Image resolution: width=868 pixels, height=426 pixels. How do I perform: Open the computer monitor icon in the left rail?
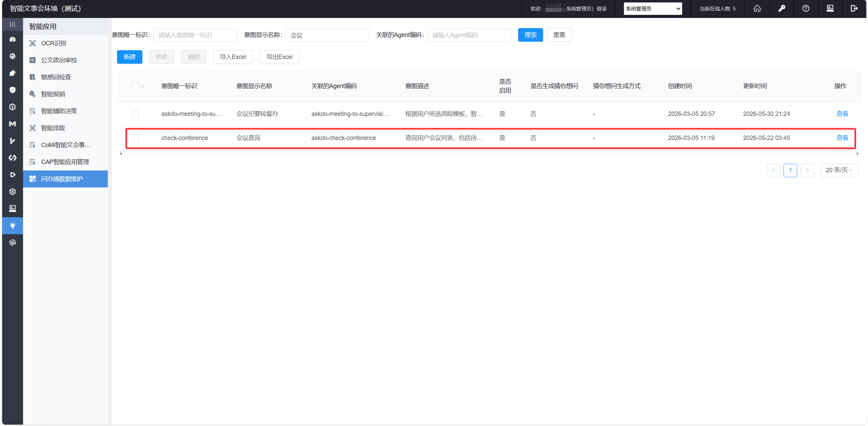tap(13, 209)
